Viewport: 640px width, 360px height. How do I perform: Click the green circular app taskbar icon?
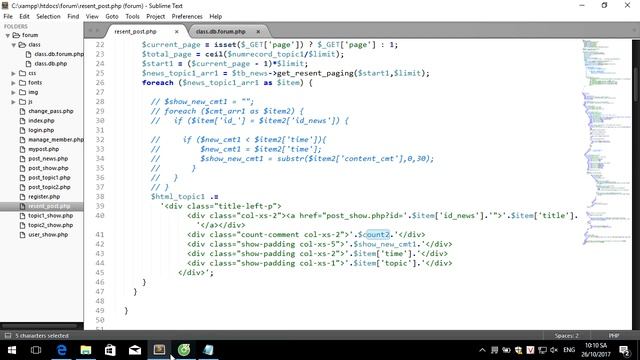pos(184,350)
